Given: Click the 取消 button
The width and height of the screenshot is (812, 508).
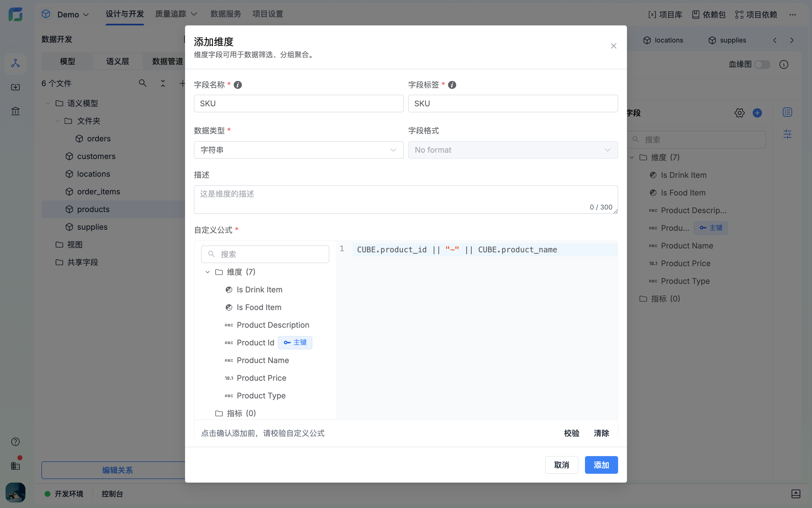Looking at the screenshot, I should (561, 465).
